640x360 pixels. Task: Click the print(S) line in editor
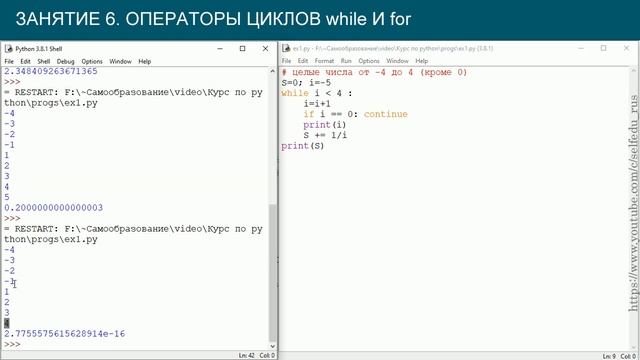pos(302,146)
